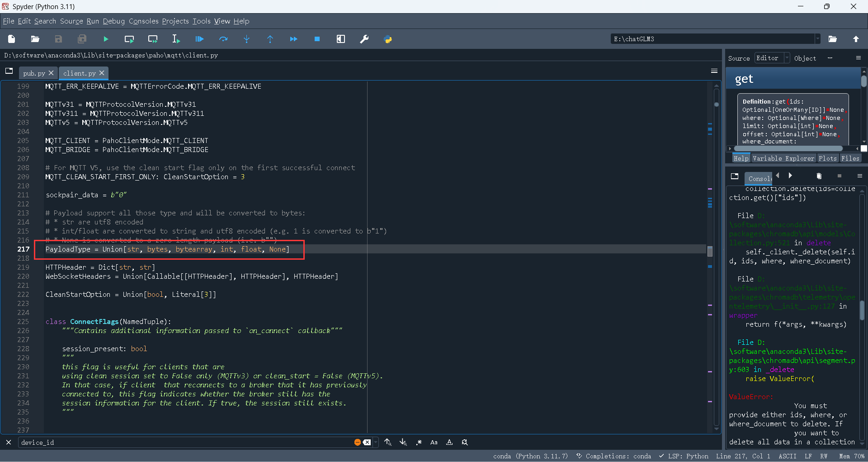This screenshot has height=462, width=868.
Task: Expand the find text history dropdown
Action: [376, 443]
